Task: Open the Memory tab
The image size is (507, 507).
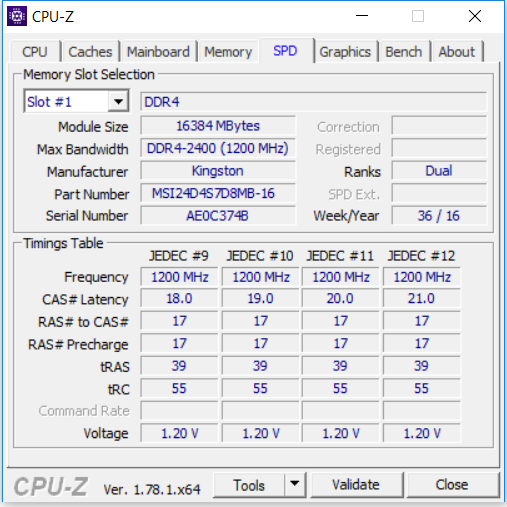Action: 228,52
